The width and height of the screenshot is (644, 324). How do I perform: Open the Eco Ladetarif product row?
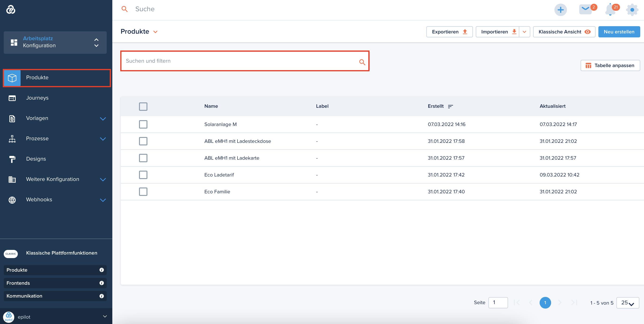[x=382, y=175]
